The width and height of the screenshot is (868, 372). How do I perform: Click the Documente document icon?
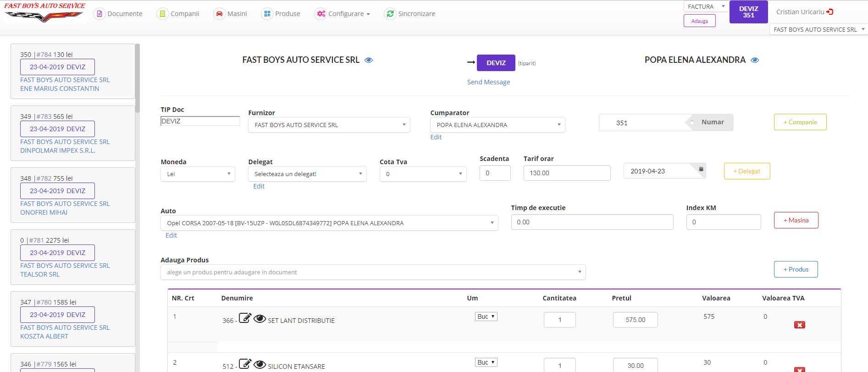click(x=100, y=14)
